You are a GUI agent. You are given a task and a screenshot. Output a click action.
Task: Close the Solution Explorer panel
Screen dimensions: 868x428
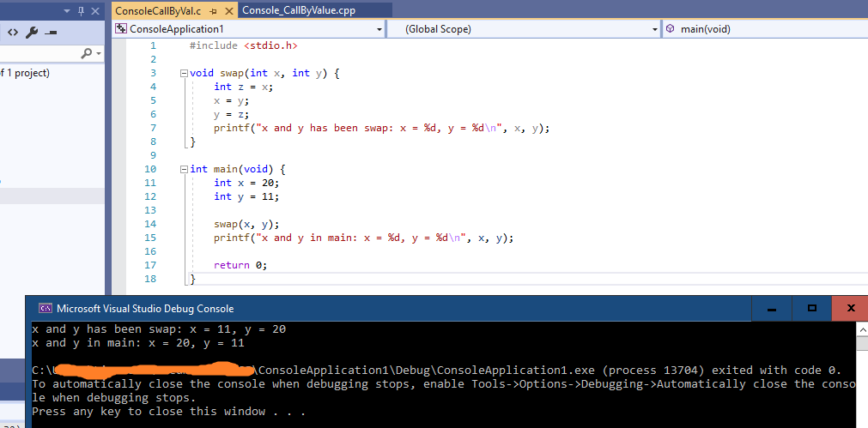pos(96,10)
